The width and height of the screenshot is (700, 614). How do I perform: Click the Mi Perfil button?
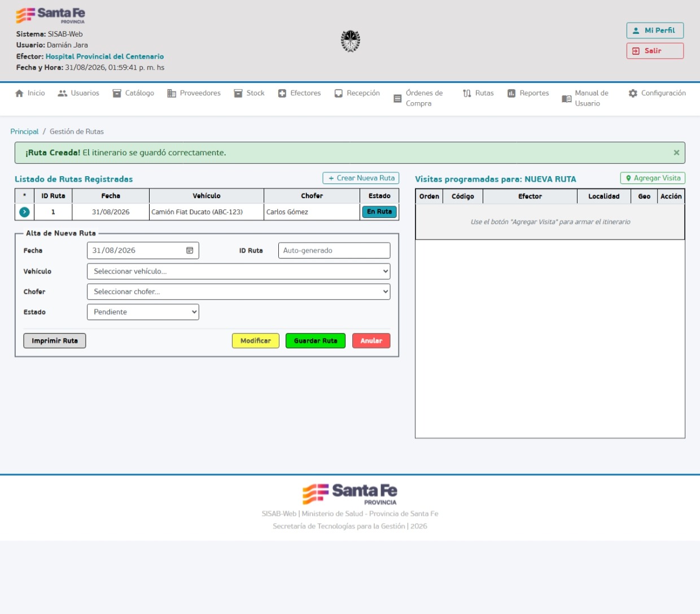(655, 30)
